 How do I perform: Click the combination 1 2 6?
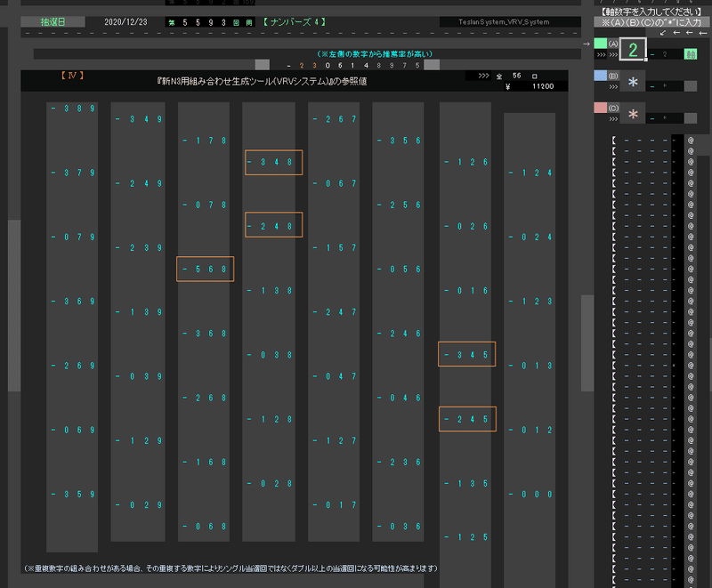[x=466, y=162]
